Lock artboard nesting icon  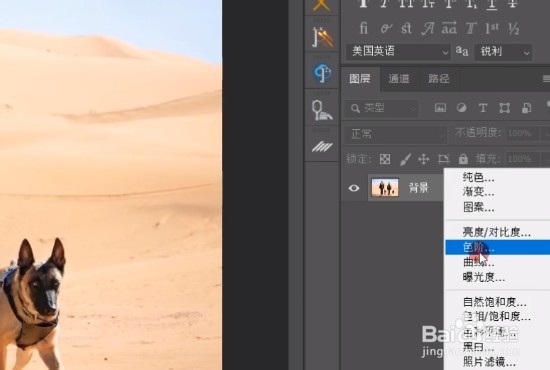click(x=443, y=159)
